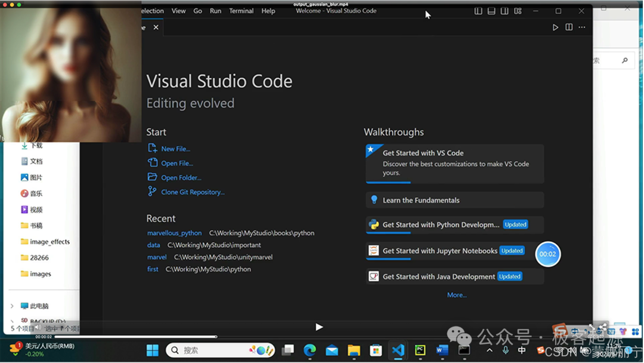Open Mail app from the taskbar
The image size is (644, 363).
tap(332, 350)
